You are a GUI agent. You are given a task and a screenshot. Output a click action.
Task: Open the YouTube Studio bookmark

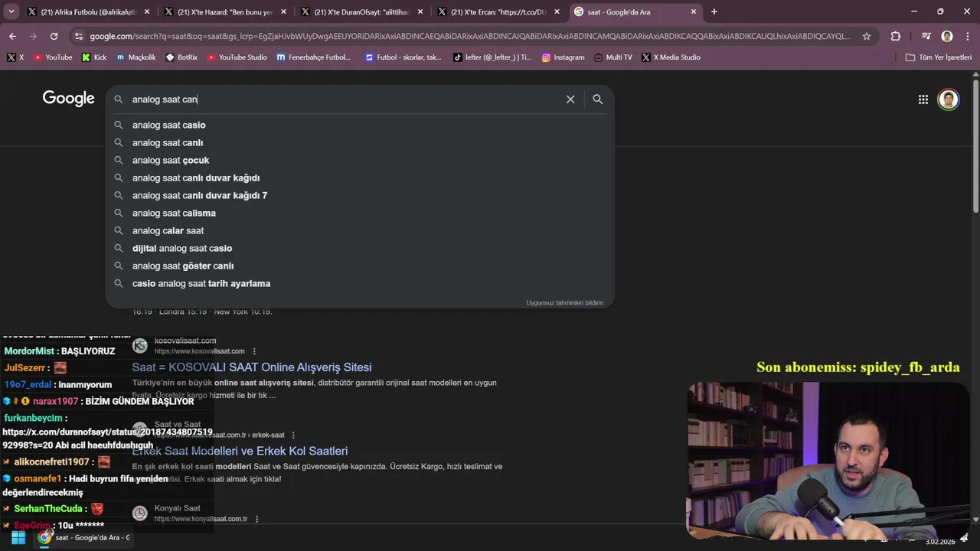point(237,57)
